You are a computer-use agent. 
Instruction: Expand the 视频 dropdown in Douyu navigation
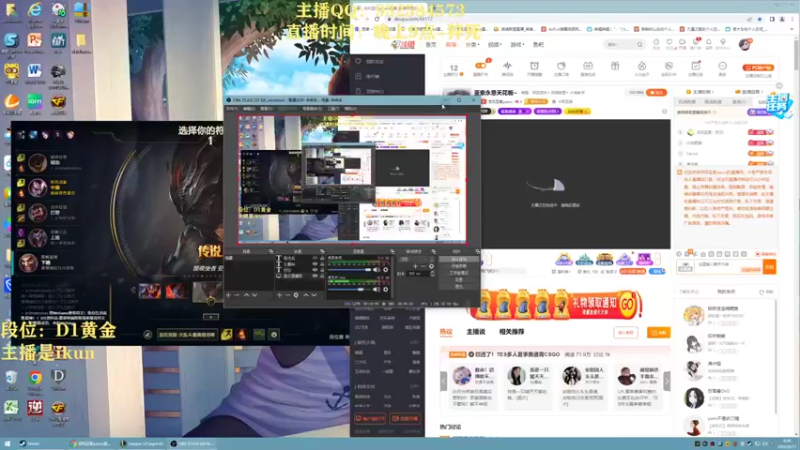[494, 45]
